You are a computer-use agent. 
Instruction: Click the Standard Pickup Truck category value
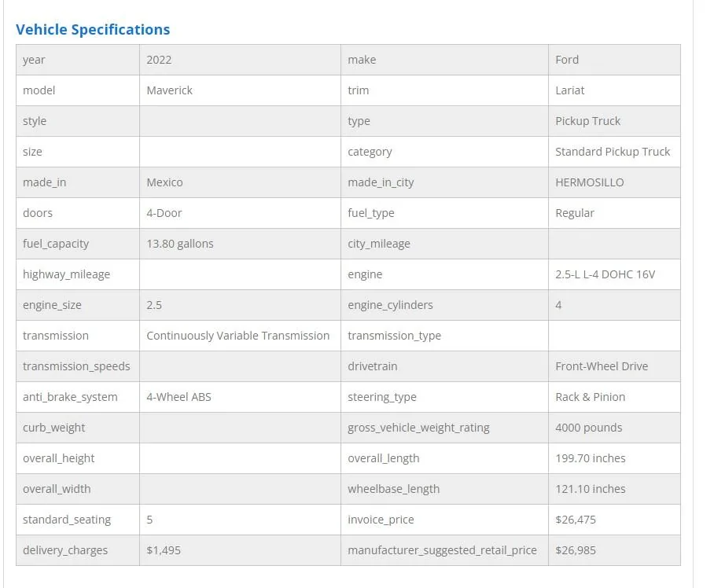pos(613,152)
